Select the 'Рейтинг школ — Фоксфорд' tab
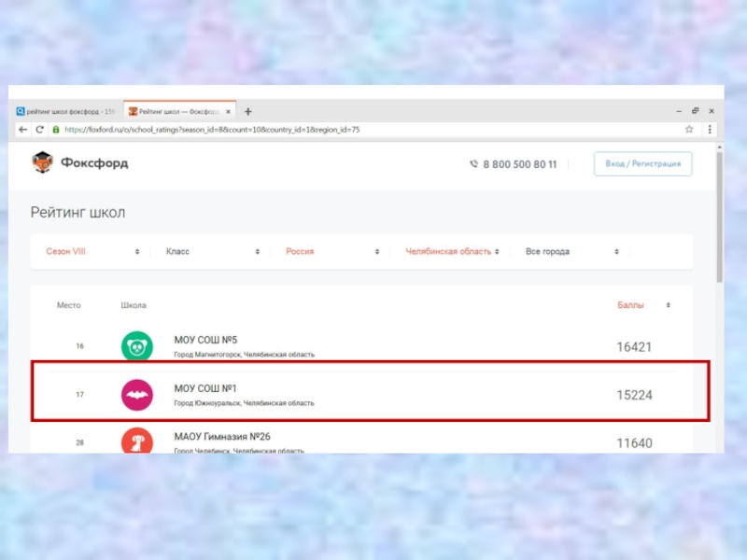Screen dimensions: 747x560 177,111
